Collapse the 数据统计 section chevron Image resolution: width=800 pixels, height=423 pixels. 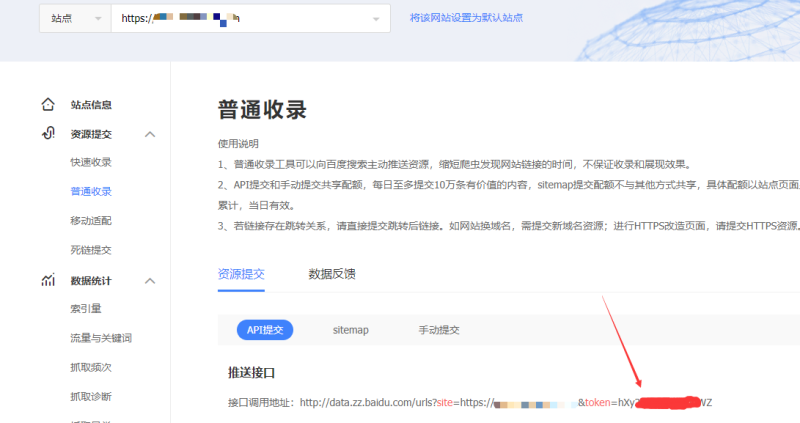[149, 281]
